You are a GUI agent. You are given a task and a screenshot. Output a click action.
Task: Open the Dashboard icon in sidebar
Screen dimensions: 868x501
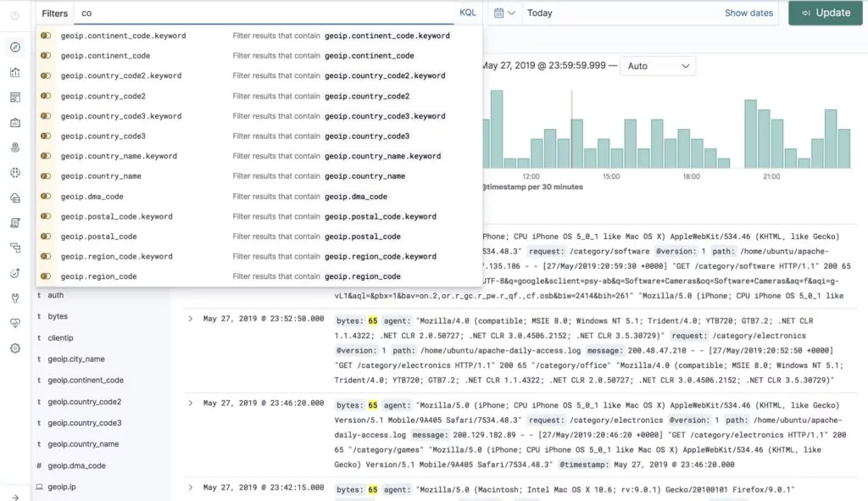coord(15,97)
